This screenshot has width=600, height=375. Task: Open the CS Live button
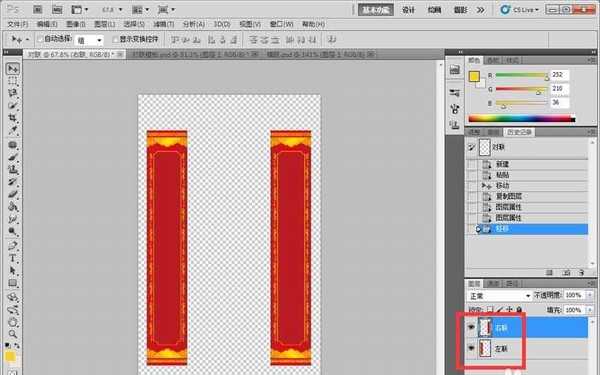coord(520,10)
